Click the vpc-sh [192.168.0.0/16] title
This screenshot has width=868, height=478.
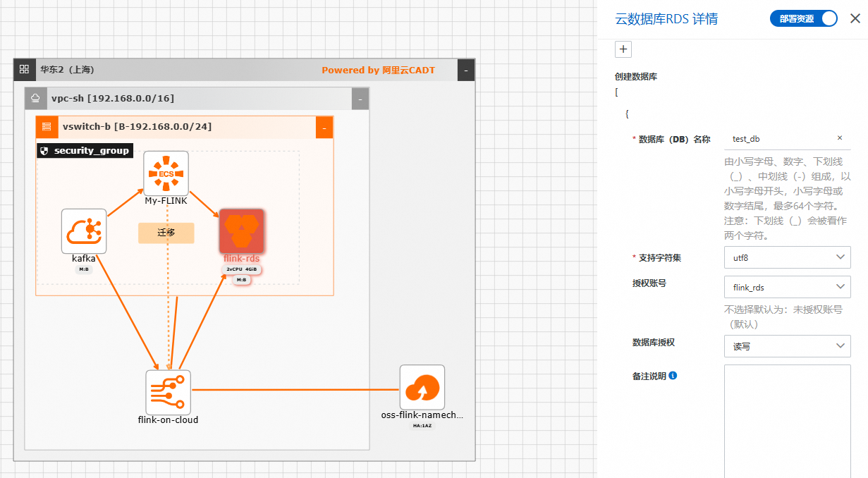click(x=113, y=99)
